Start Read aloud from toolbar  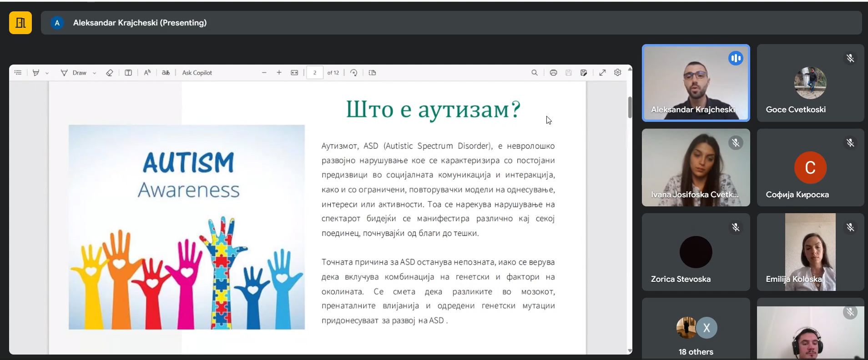pyautogui.click(x=147, y=73)
